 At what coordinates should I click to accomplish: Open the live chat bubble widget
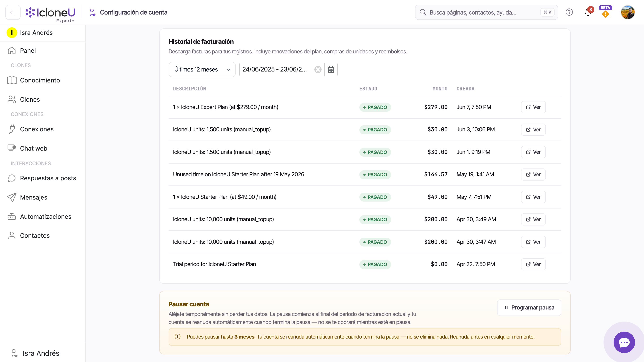tap(624, 342)
